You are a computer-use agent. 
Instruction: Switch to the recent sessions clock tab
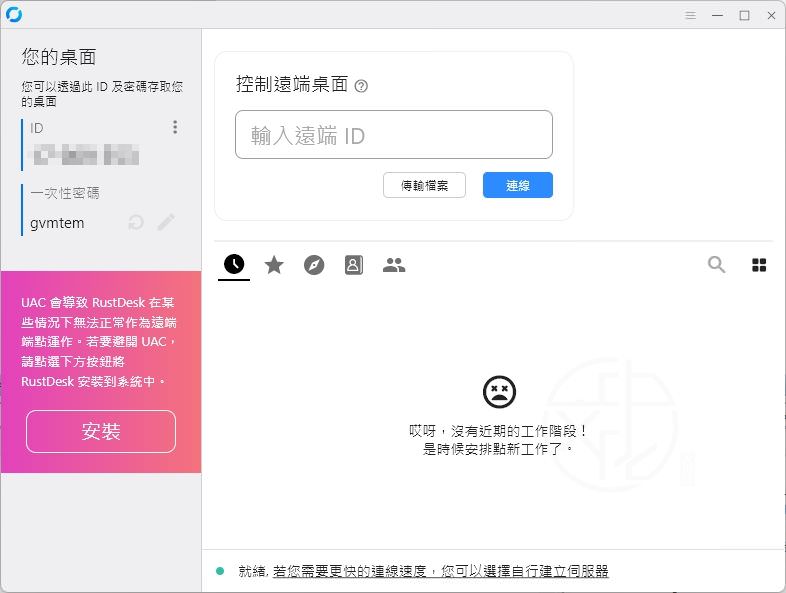[234, 264]
